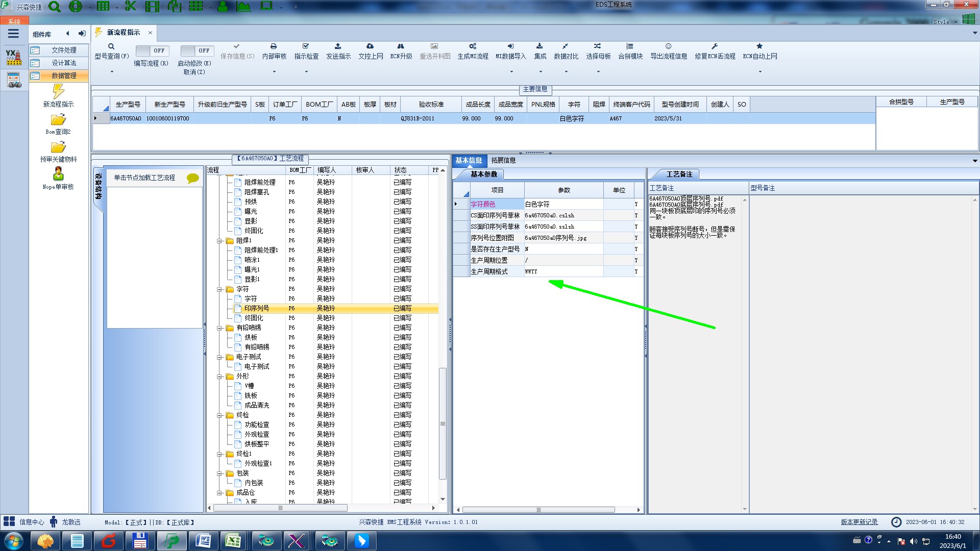Open Nope单审核 user icon
Viewport: 980px width, 551px height.
[58, 173]
